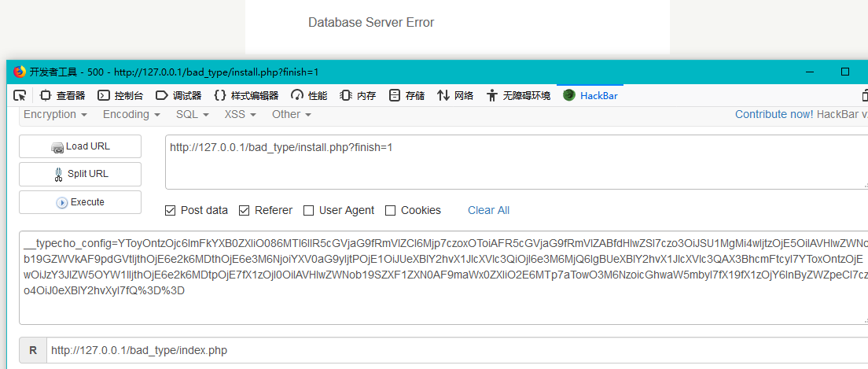Open the Inspector (查看器) tab
The image size is (868, 369).
tap(62, 95)
